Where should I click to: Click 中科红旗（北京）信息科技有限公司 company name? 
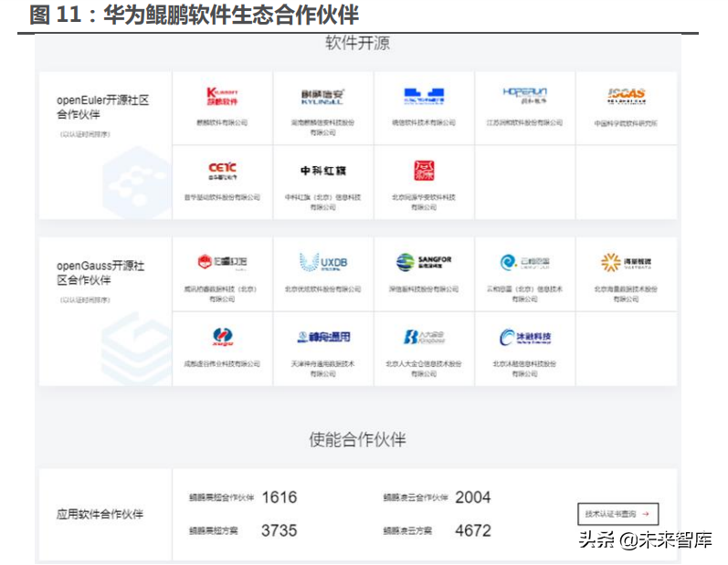point(322,203)
